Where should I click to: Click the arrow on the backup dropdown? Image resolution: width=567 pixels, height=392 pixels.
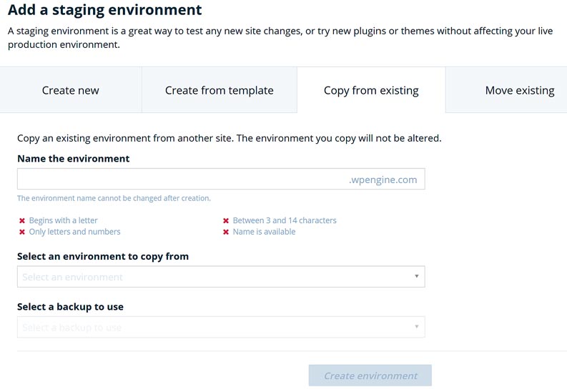pos(417,328)
